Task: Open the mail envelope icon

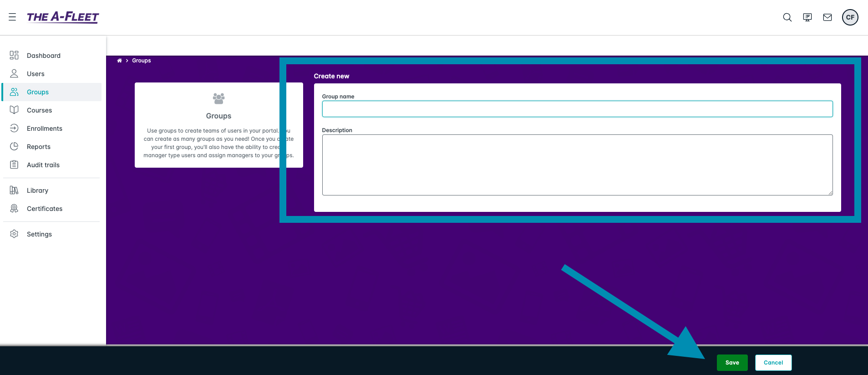Action: click(827, 17)
